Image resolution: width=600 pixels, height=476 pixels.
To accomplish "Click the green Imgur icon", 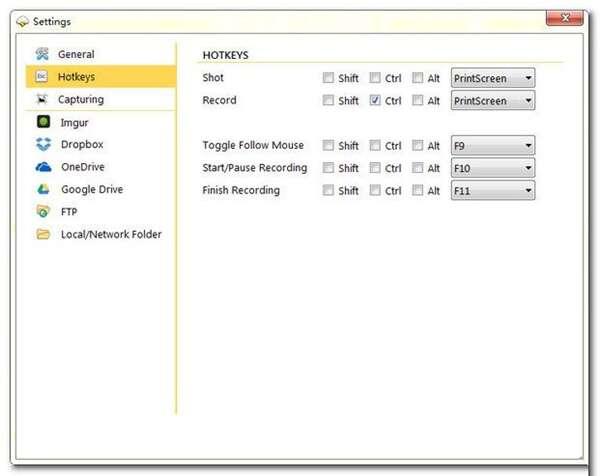I will [x=43, y=122].
